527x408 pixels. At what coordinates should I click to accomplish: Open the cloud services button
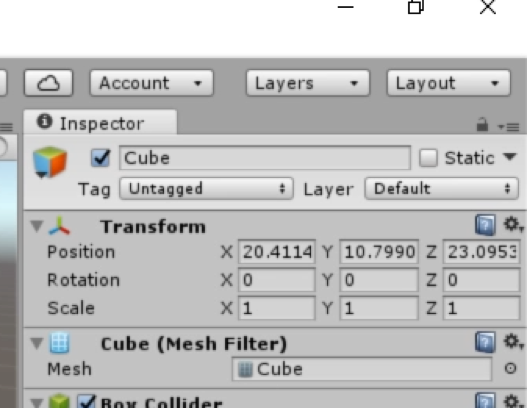click(48, 83)
